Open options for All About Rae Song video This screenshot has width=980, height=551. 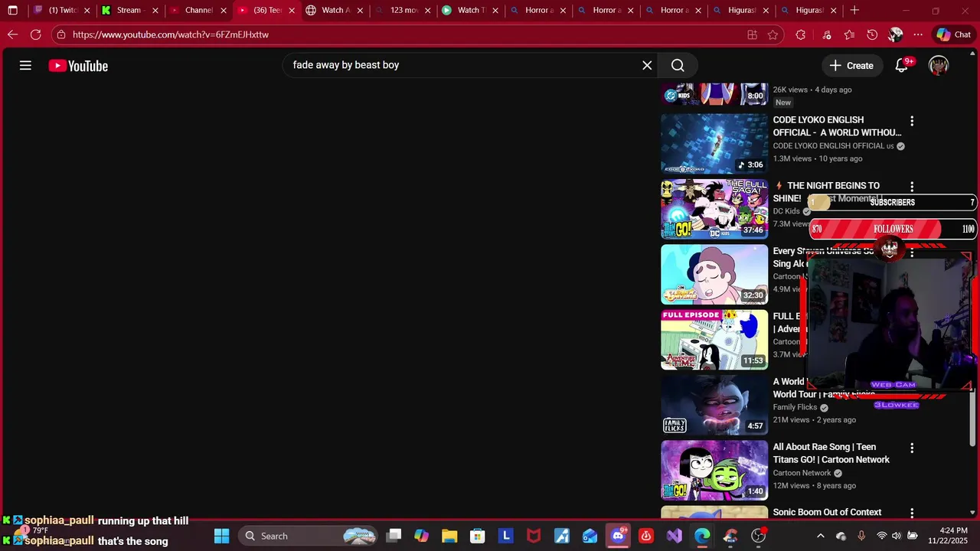pos(912,448)
